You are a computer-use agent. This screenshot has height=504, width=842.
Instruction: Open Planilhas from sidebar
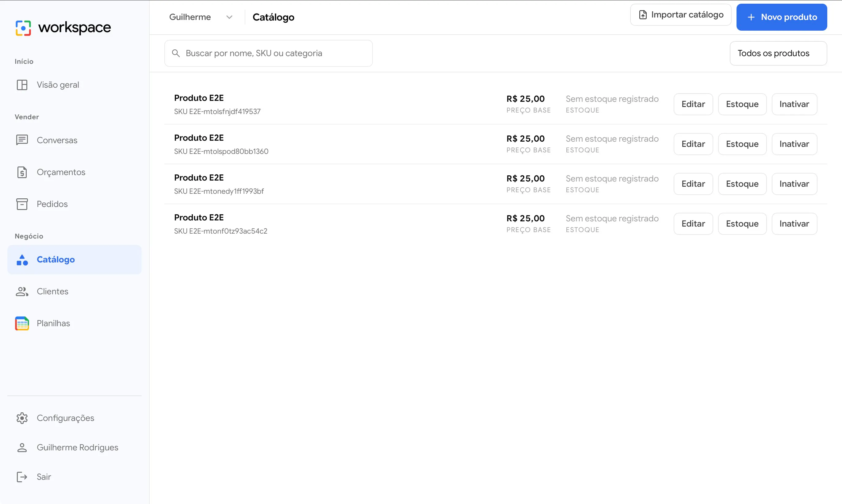point(75,323)
